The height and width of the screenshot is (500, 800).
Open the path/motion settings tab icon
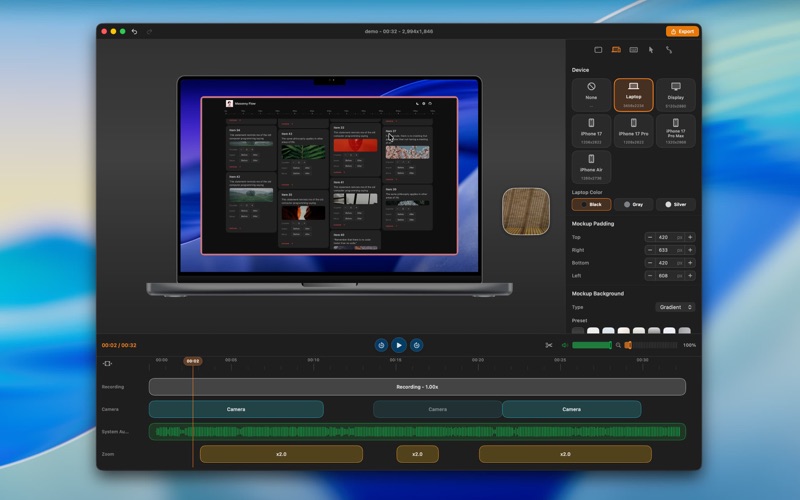pos(669,50)
